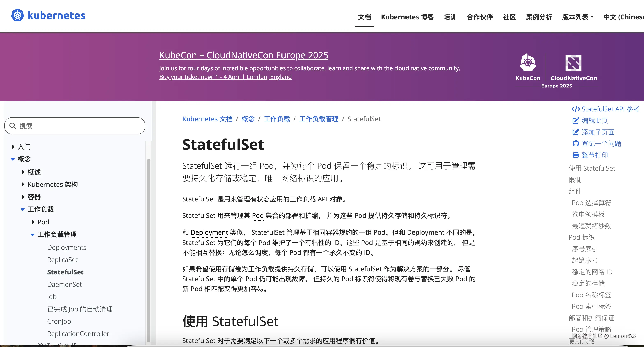
Task: Select DaemonSet in the sidebar
Action: pyautogui.click(x=65, y=284)
